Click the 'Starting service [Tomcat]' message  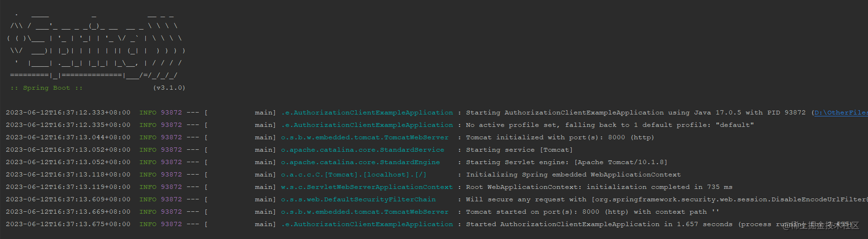(x=519, y=150)
